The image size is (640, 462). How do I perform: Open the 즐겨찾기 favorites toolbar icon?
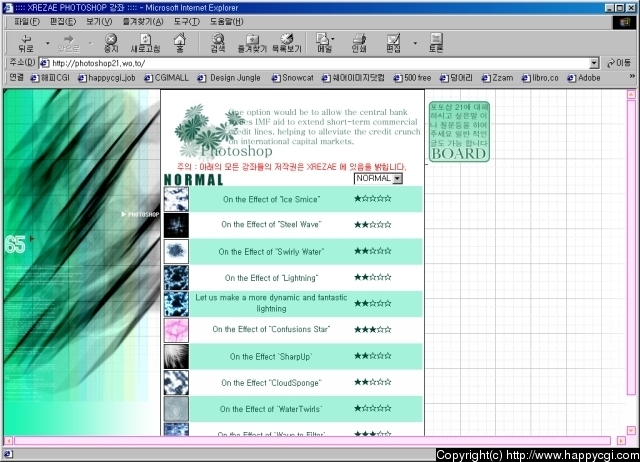252,43
